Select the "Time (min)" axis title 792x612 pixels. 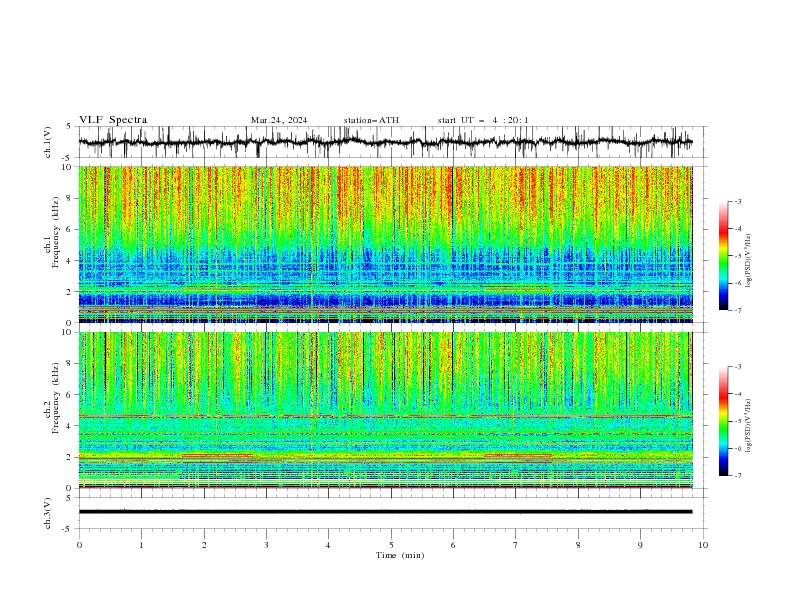pyautogui.click(x=400, y=555)
